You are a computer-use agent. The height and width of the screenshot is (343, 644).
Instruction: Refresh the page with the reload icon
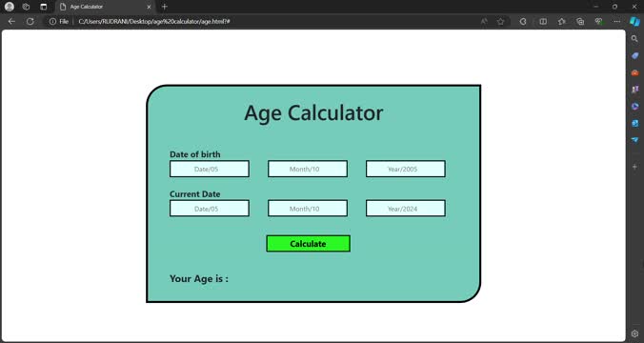click(30, 21)
